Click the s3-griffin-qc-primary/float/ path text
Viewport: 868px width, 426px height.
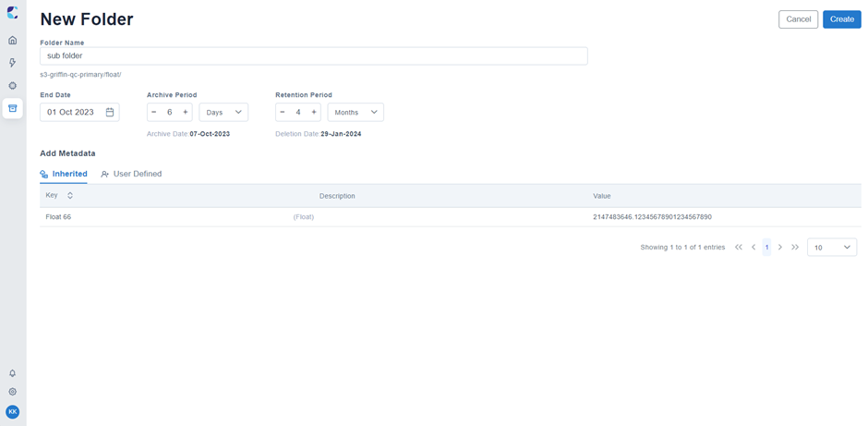coord(80,74)
